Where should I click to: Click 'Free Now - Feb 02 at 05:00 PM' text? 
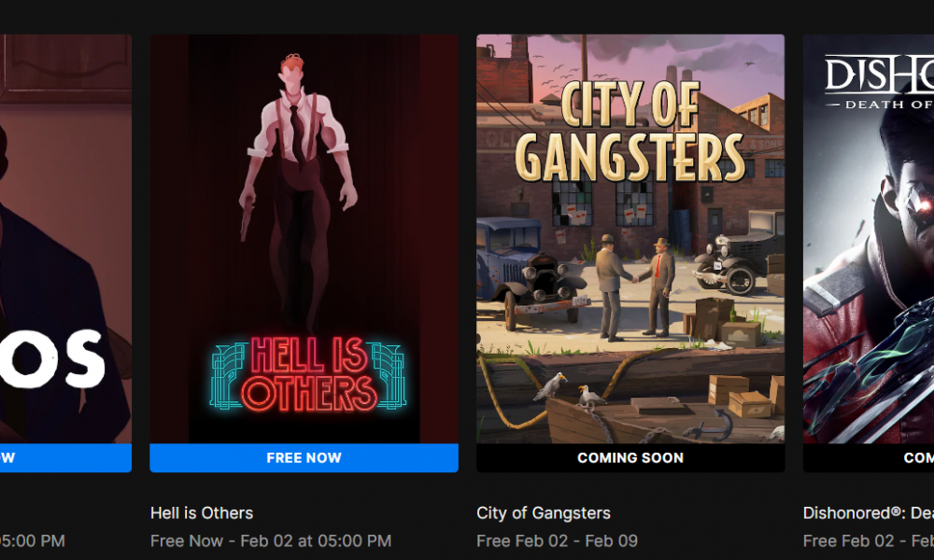[271, 541]
